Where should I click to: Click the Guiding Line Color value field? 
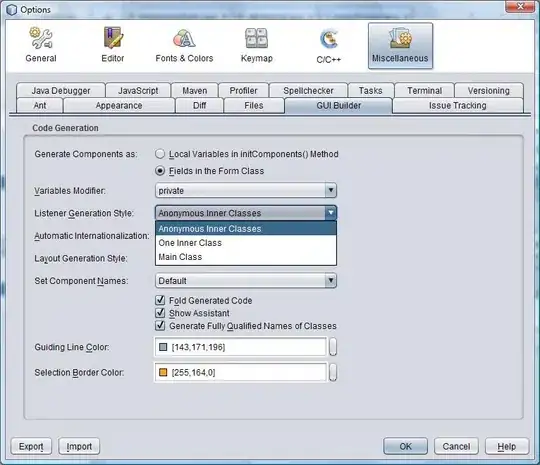tap(240, 347)
